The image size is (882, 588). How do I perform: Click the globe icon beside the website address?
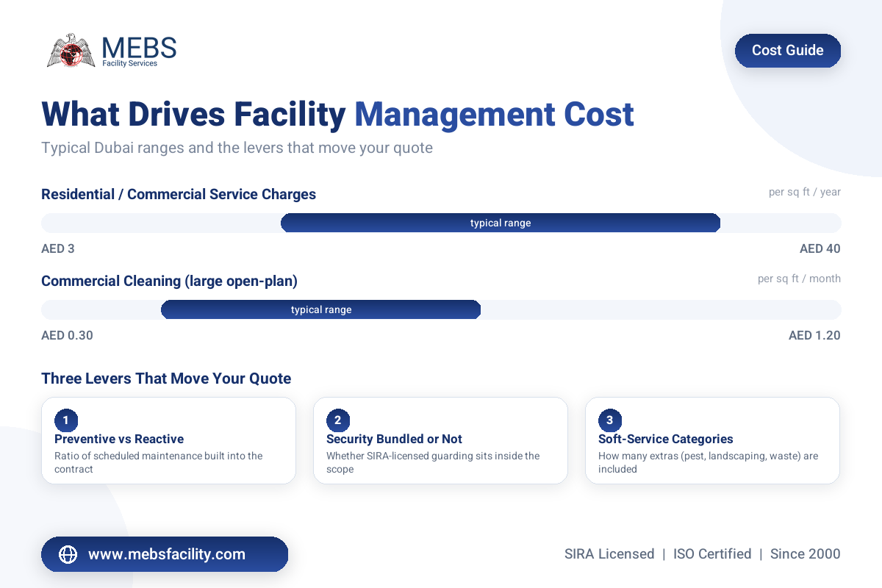(x=68, y=554)
